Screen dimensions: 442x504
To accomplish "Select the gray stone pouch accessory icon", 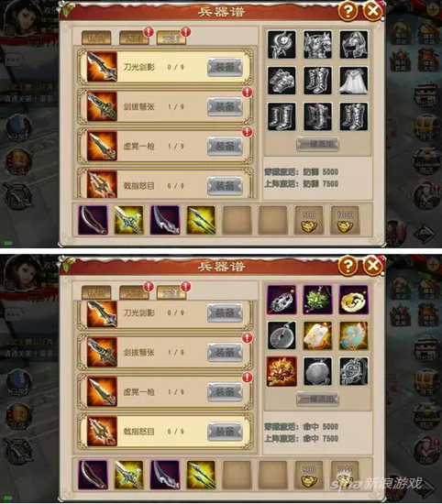I will click(317, 371).
